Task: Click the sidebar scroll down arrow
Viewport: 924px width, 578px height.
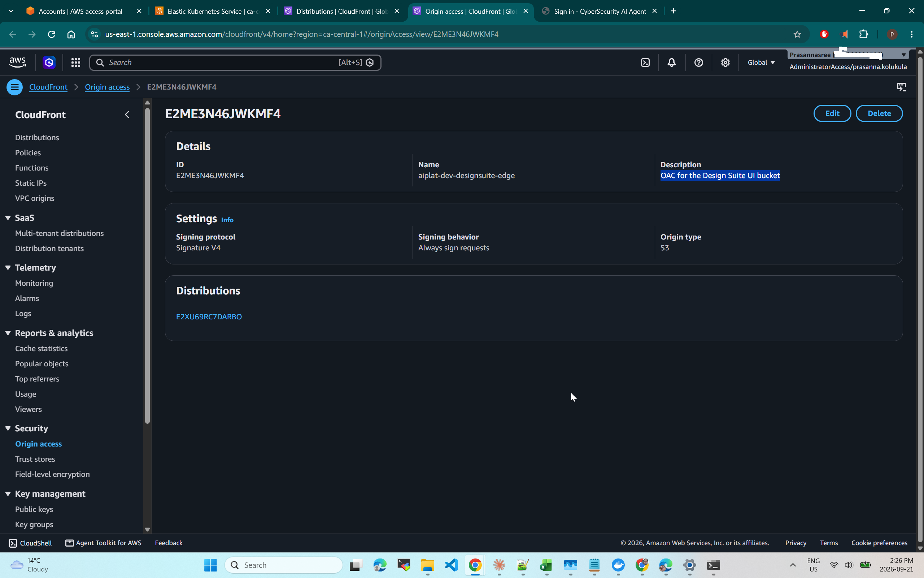Action: tap(147, 530)
